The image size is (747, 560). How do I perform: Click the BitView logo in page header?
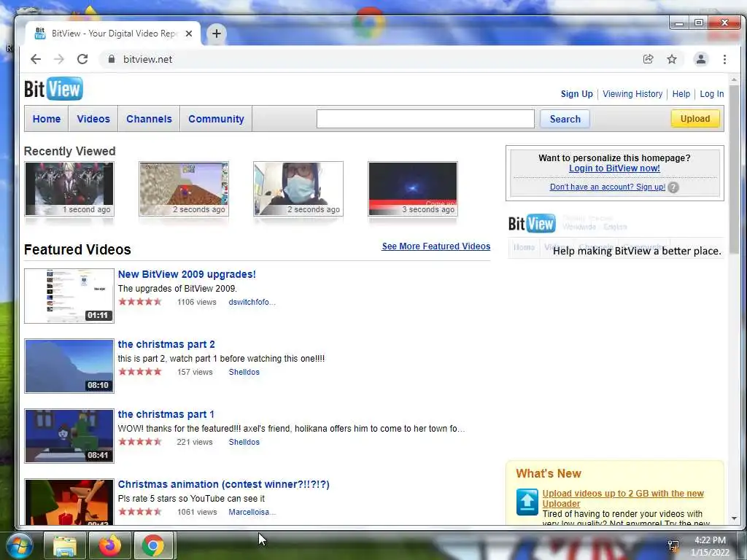[x=53, y=88]
